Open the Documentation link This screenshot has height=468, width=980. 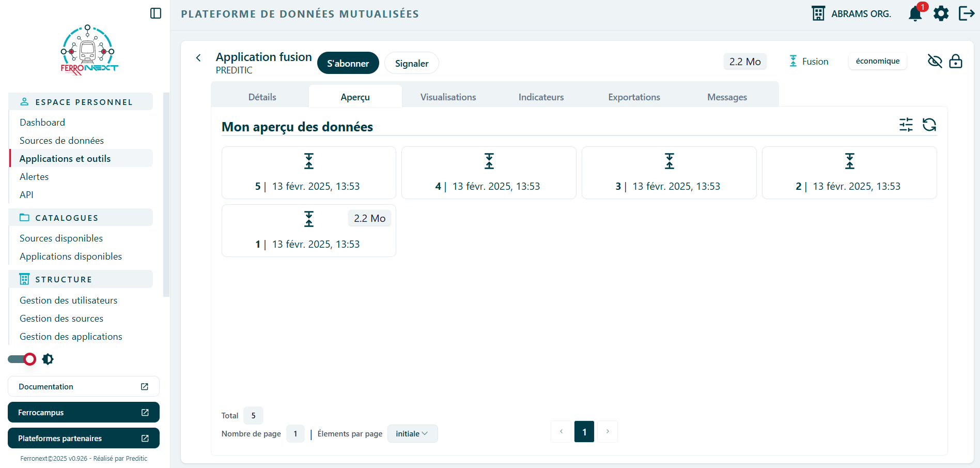[84, 386]
